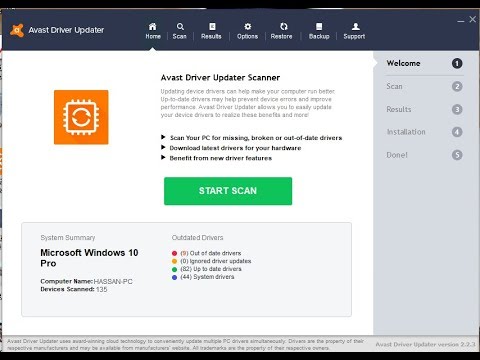Image resolution: width=480 pixels, height=360 pixels.
Task: Click '(82) Up to date drivers' text
Action: (211, 269)
